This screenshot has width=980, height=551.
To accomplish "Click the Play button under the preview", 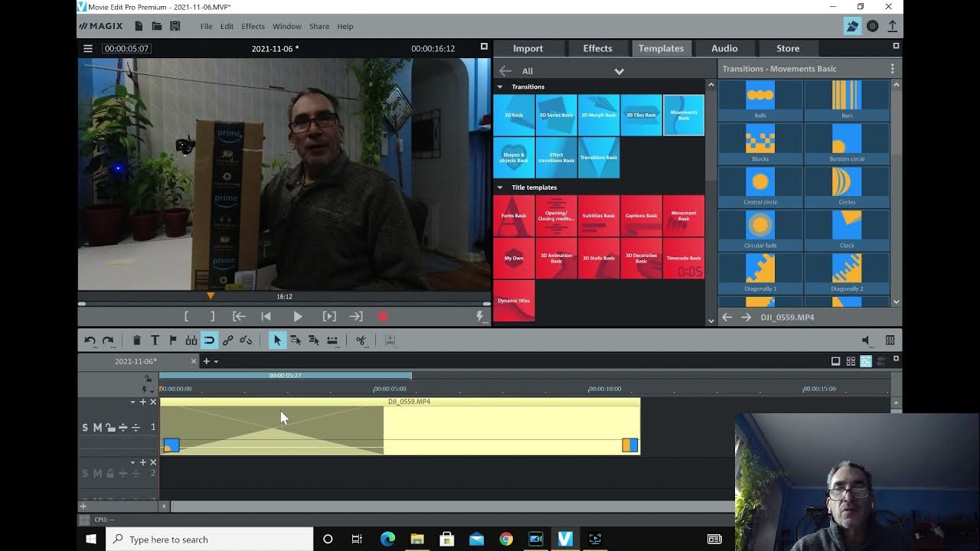I will [x=298, y=317].
